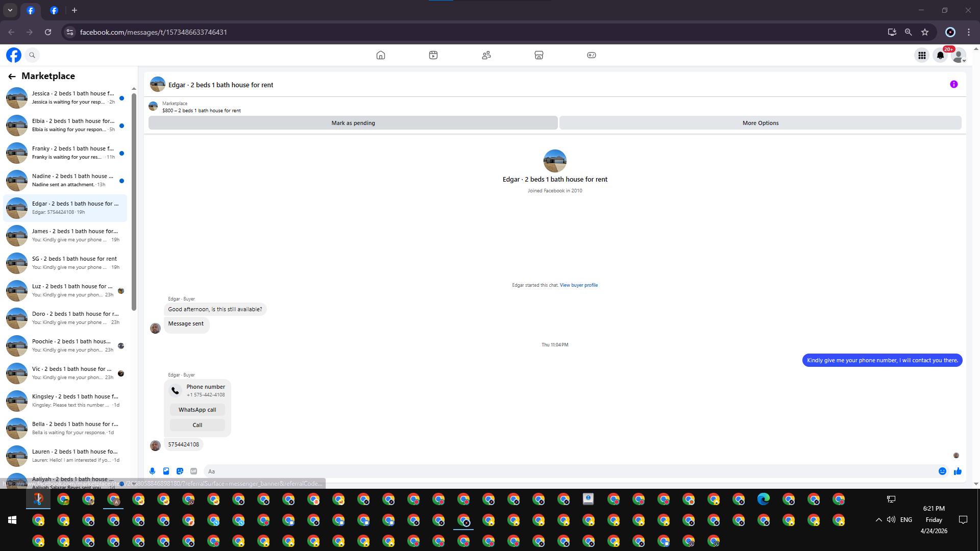Open Chrome's three-dot menu
The height and width of the screenshot is (551, 980).
click(969, 32)
